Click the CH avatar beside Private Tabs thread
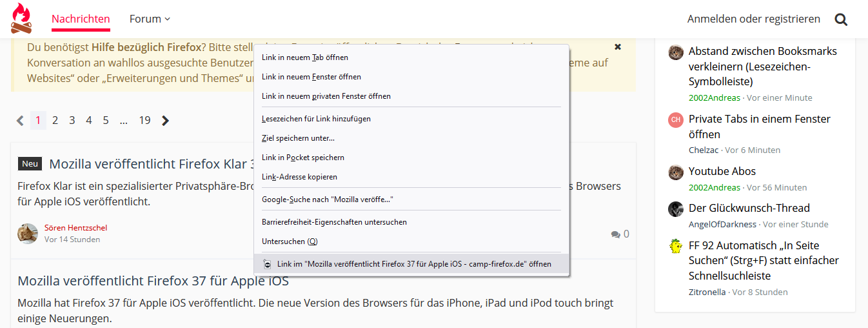The height and width of the screenshot is (328, 868). point(676,120)
